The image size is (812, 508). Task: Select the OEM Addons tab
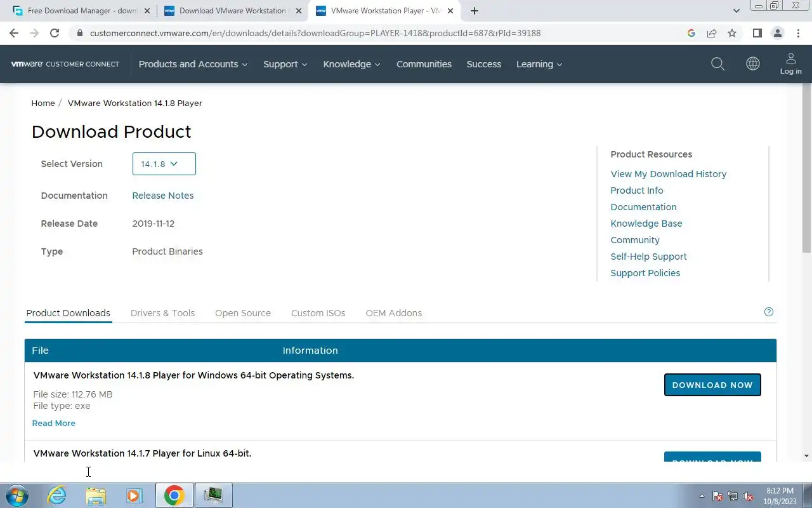click(393, 313)
